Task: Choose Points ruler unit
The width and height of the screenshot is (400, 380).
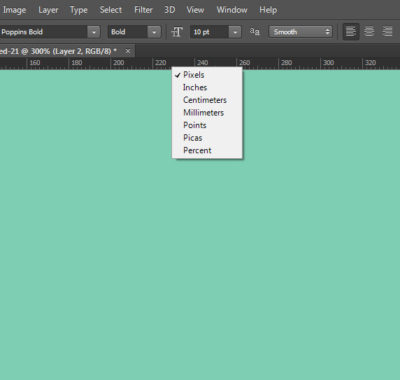Action: click(207, 125)
